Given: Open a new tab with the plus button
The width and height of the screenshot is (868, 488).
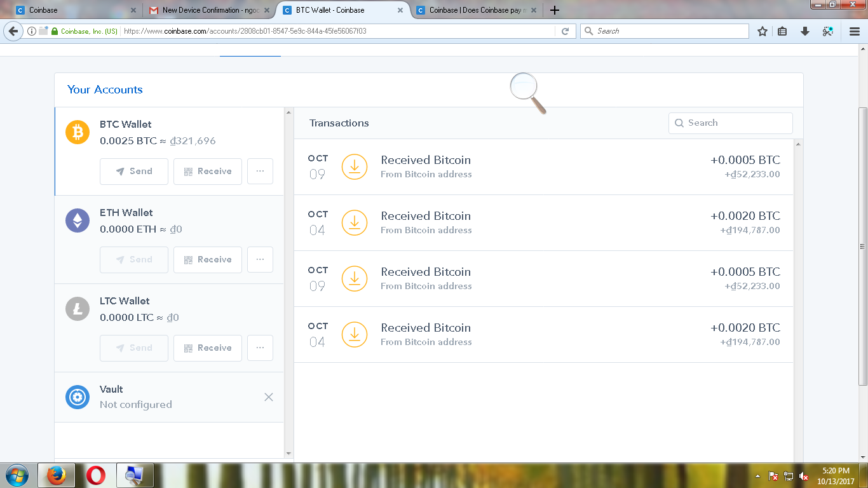Looking at the screenshot, I should point(555,10).
